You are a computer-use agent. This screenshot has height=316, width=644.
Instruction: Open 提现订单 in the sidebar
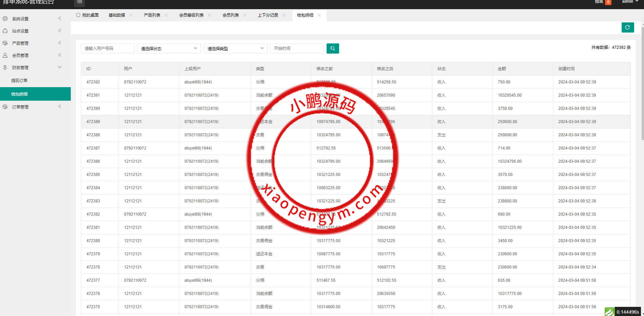(x=19, y=80)
